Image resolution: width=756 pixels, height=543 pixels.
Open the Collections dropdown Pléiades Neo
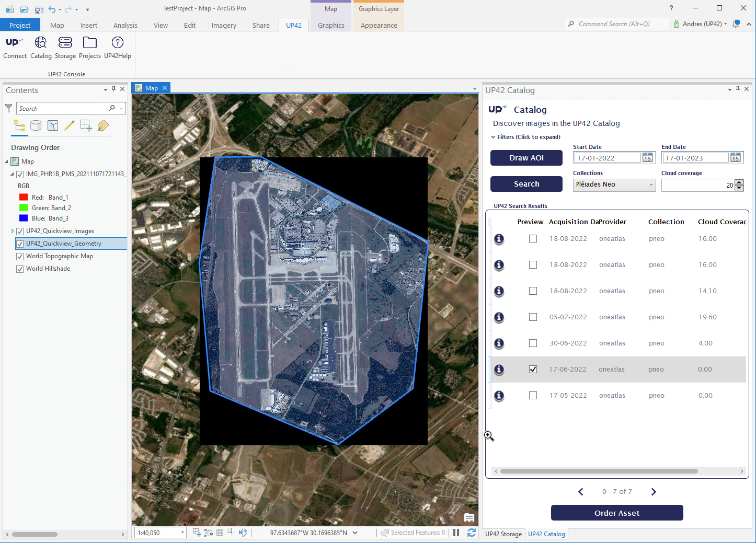614,184
